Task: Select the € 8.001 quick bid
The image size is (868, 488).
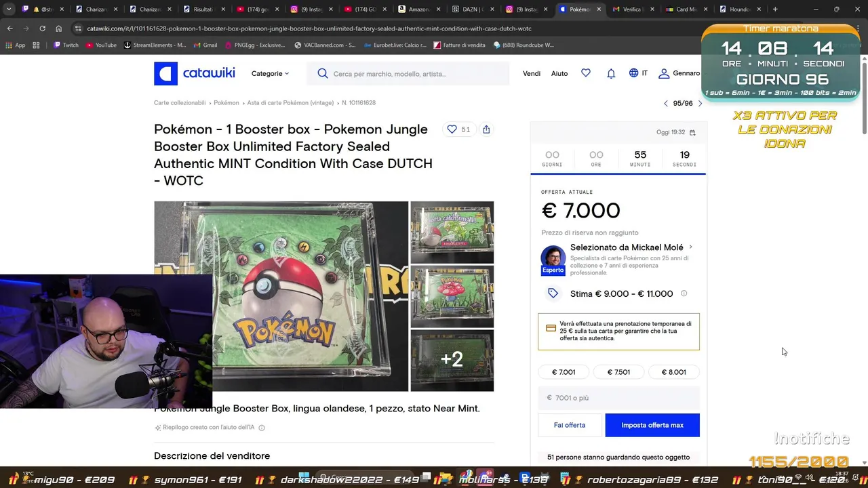Action: [673, 372]
